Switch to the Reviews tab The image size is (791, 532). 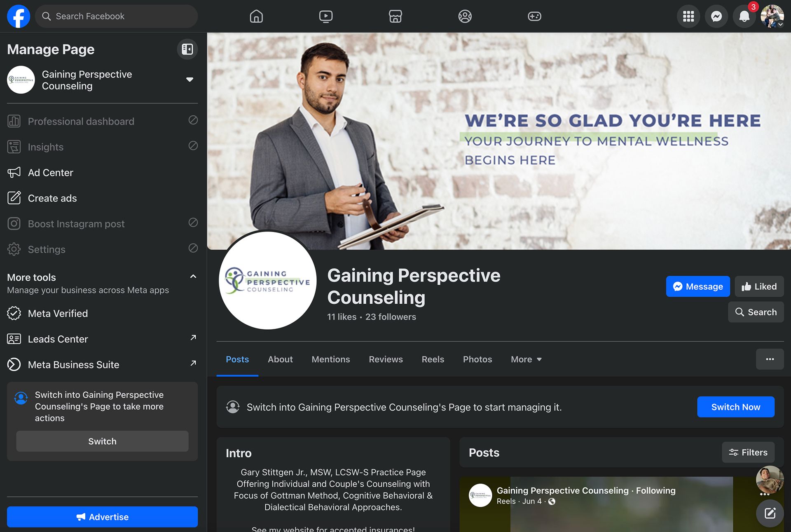(386, 359)
